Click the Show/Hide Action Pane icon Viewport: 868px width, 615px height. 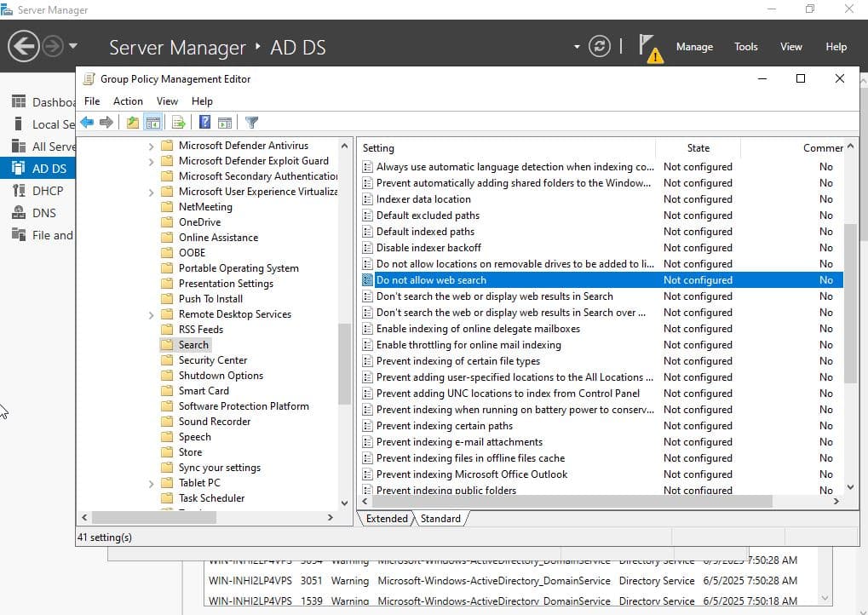(225, 123)
